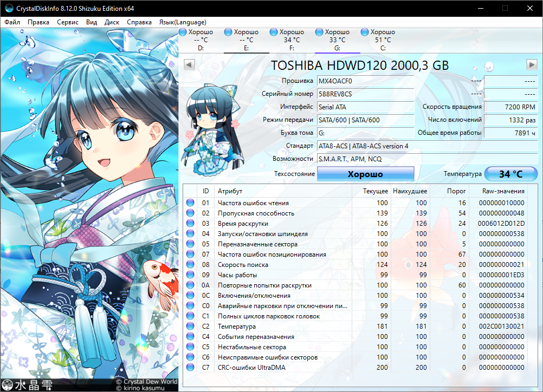The image size is (543, 392).
Task: Click the 7891 ч power-on hours value
Action: click(x=511, y=133)
